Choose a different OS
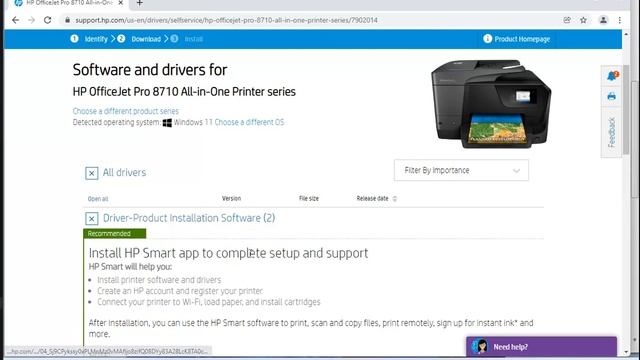Image resolution: width=640 pixels, height=360 pixels. tap(249, 122)
